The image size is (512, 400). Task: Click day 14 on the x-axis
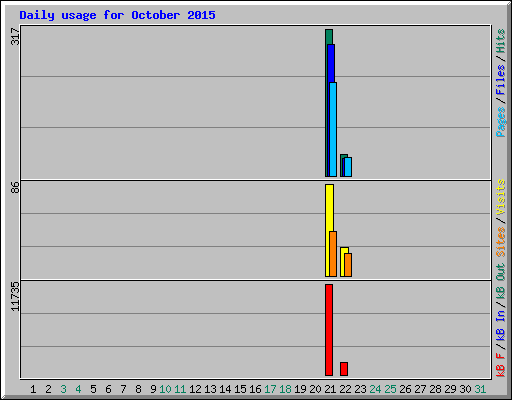click(x=225, y=389)
